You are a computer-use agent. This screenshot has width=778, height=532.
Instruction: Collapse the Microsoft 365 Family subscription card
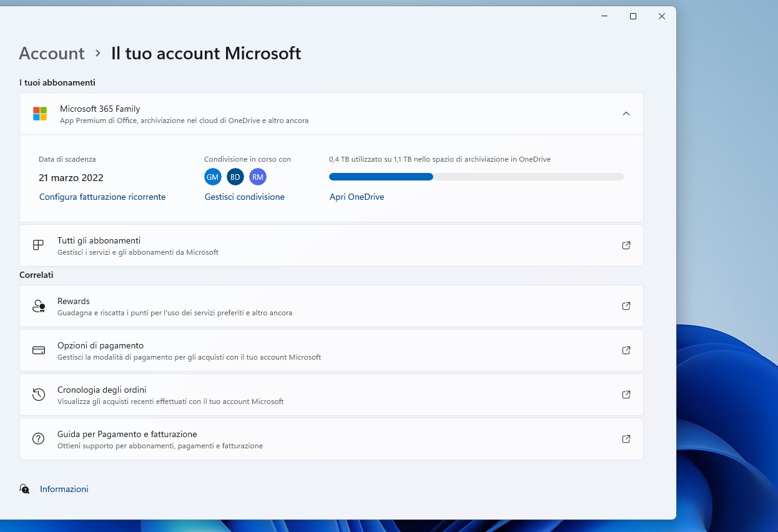pos(626,114)
